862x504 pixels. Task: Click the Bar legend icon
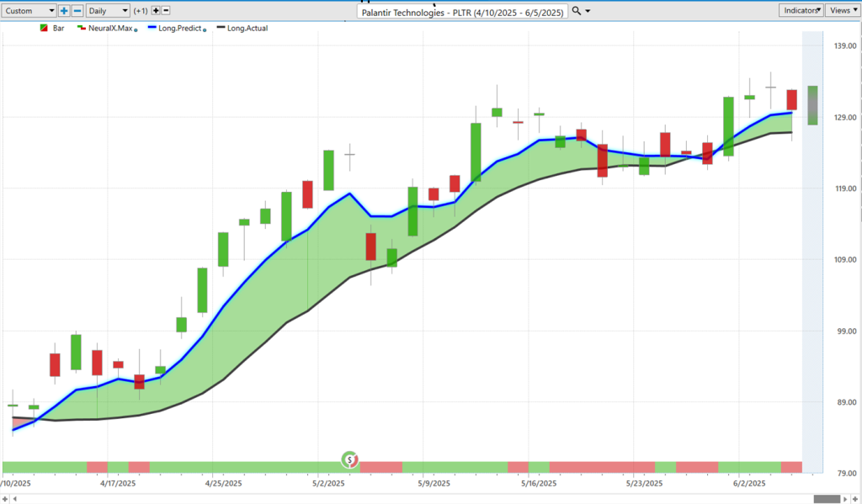[x=44, y=28]
